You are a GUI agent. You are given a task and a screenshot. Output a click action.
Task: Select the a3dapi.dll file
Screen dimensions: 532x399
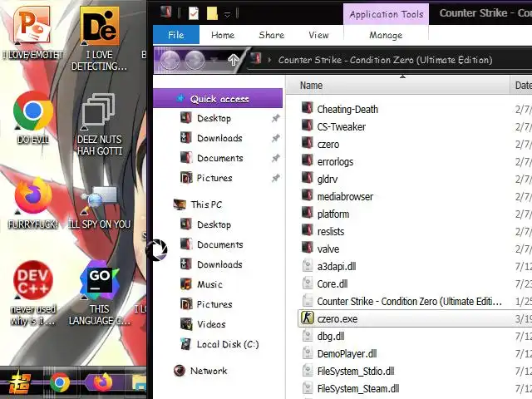[337, 266]
